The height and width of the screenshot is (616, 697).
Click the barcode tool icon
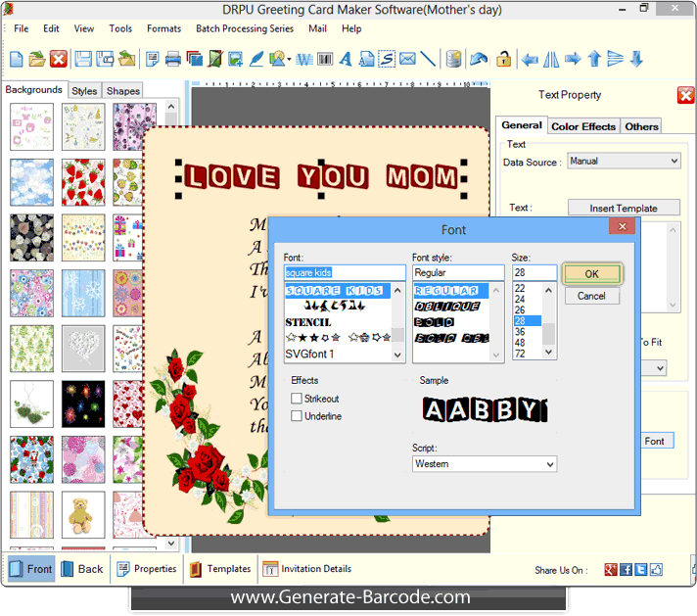[x=325, y=59]
